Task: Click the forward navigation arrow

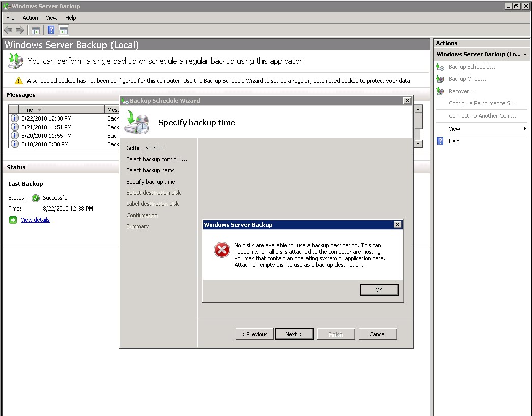Action: 19,30
